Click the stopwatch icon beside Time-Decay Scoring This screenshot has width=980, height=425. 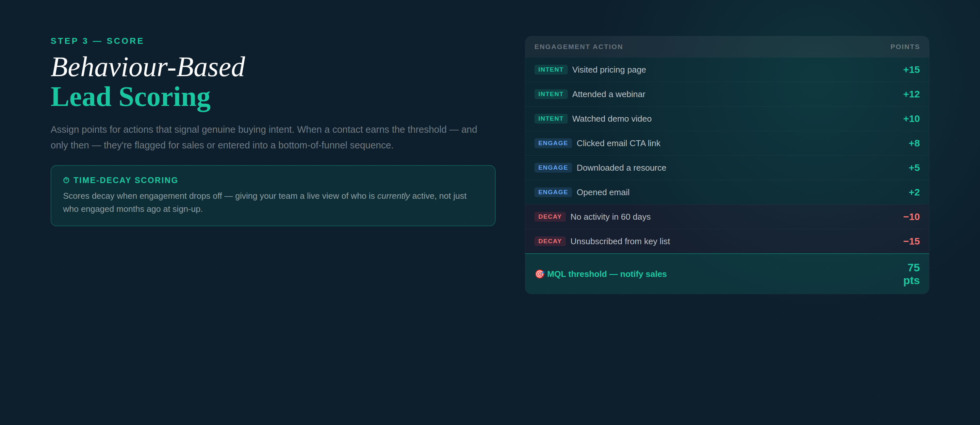(66, 180)
